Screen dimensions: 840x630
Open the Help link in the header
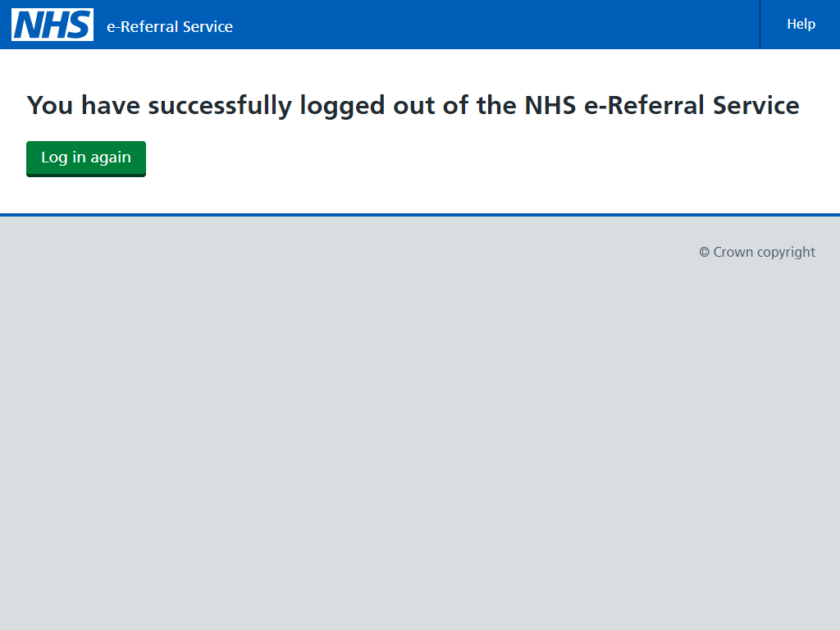801,24
